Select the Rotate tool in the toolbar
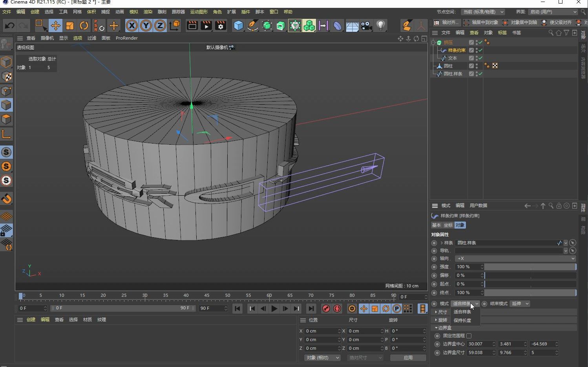Screen dimensions: 588x367 point(84,25)
